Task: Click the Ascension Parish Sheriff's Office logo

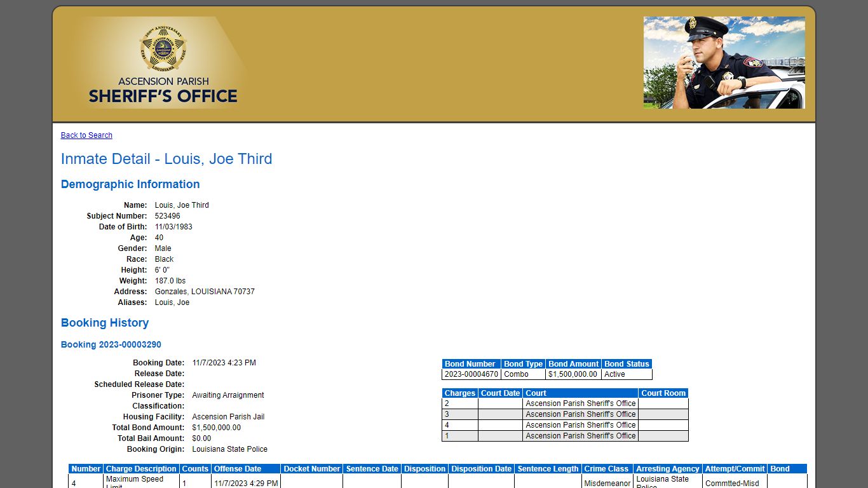Action: pos(162,64)
